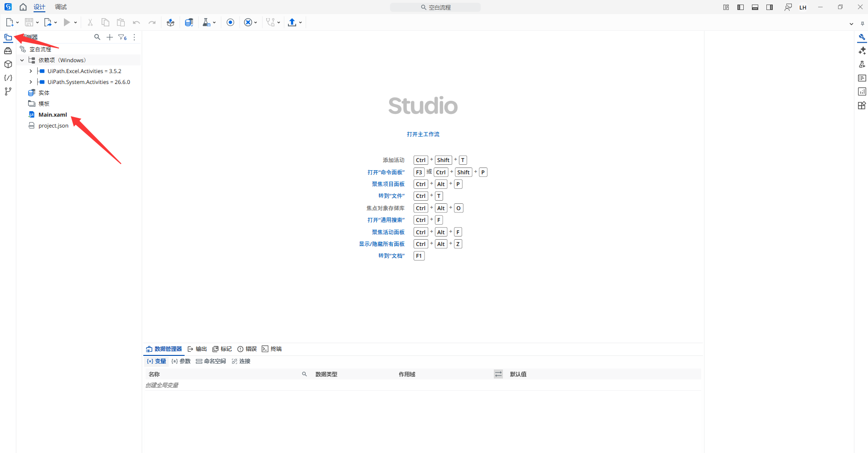The height and width of the screenshot is (453, 868).
Task: Open the Autopilot sparkle panel icon
Action: 862,51
